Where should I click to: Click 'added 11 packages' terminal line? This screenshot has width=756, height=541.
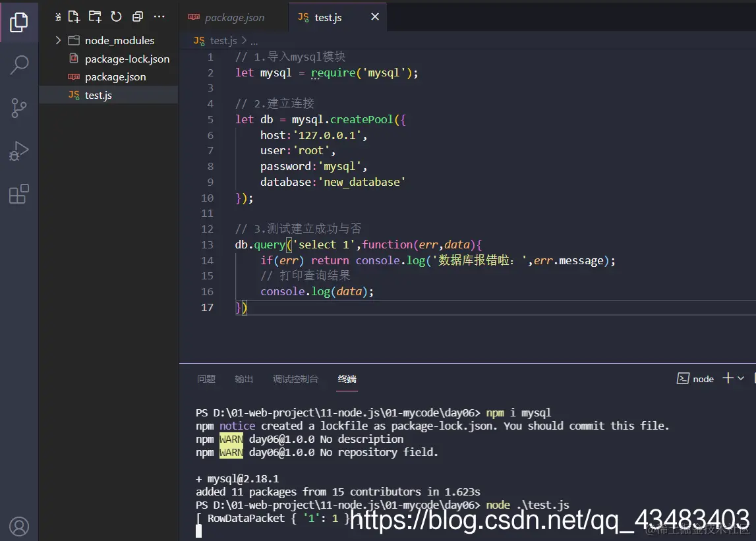(x=338, y=492)
